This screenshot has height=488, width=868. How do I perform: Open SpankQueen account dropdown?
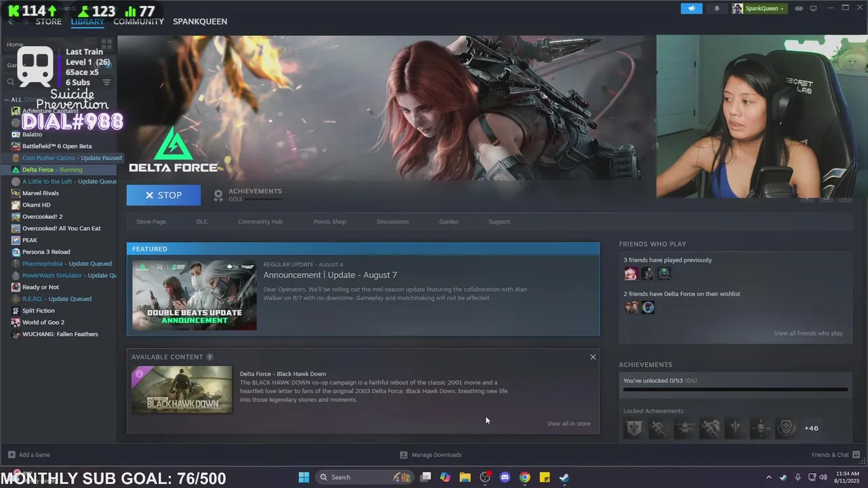click(759, 8)
